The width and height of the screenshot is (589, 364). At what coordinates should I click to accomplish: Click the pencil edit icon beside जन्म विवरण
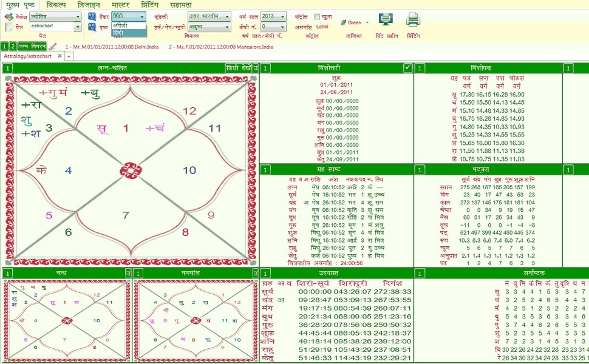tap(53, 47)
